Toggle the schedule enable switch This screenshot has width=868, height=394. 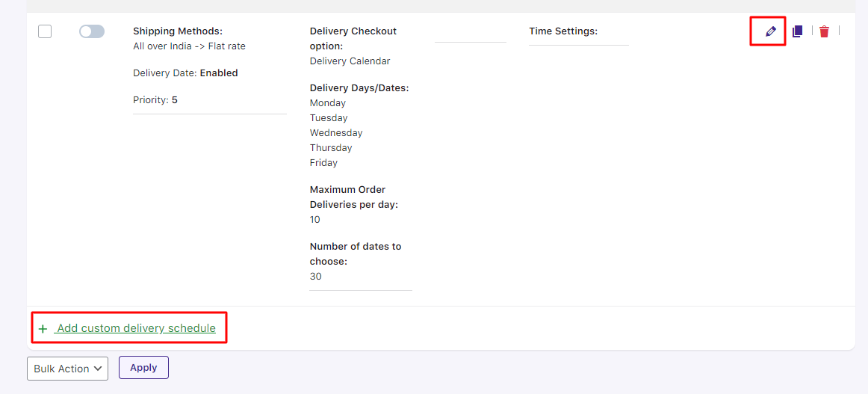pyautogui.click(x=92, y=31)
